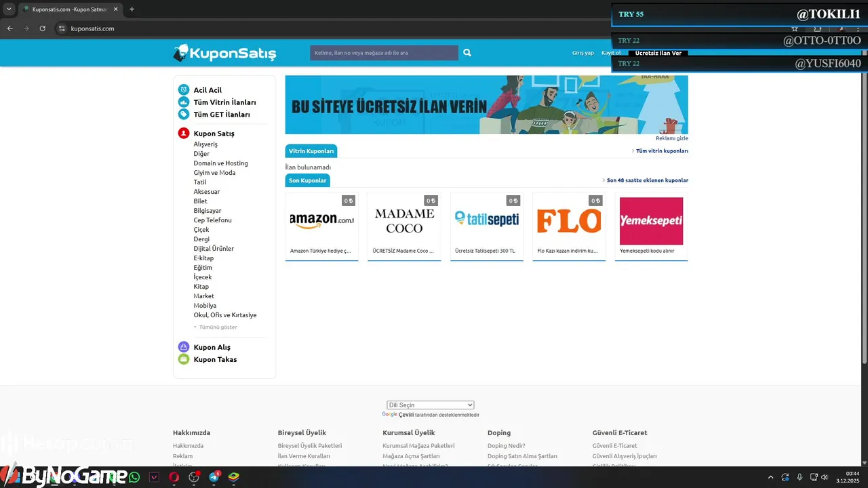Click the Tüm Vitrin İlanları sidebar icon

tap(184, 102)
